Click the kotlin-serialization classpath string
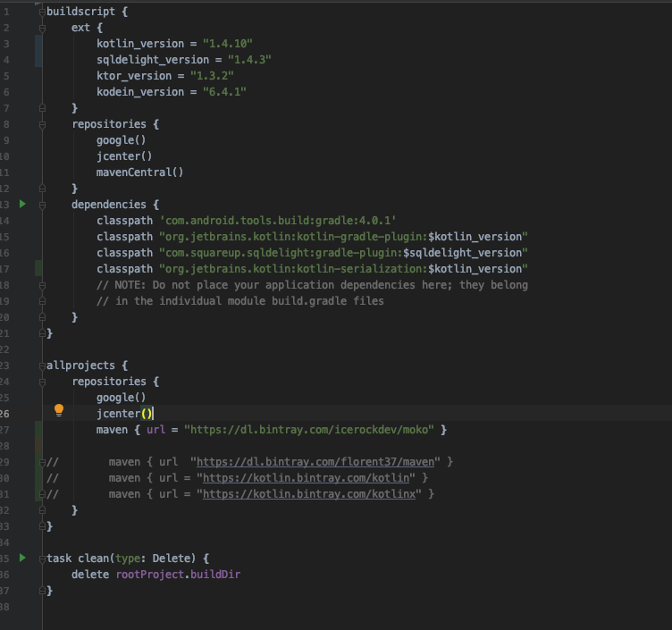Viewport: 672px width, 630px height. [x=343, y=269]
